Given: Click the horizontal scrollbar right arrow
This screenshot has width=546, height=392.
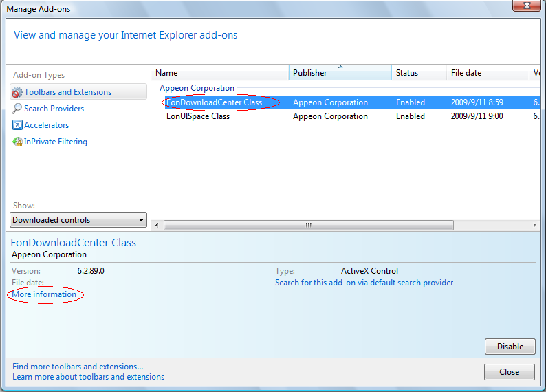Looking at the screenshot, I should pyautogui.click(x=534, y=226).
